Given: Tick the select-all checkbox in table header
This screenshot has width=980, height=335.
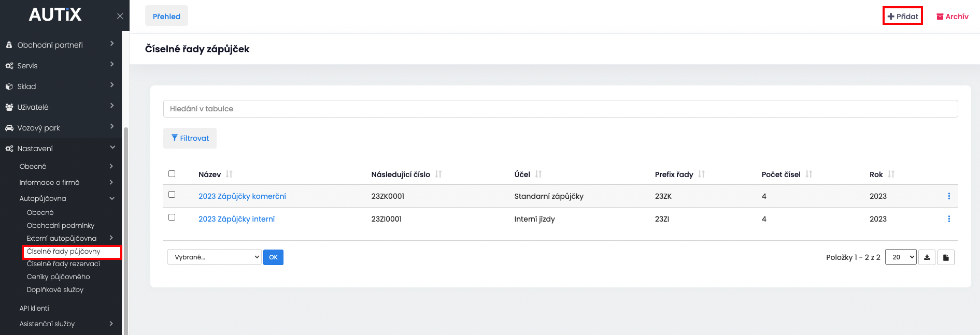Looking at the screenshot, I should (172, 174).
